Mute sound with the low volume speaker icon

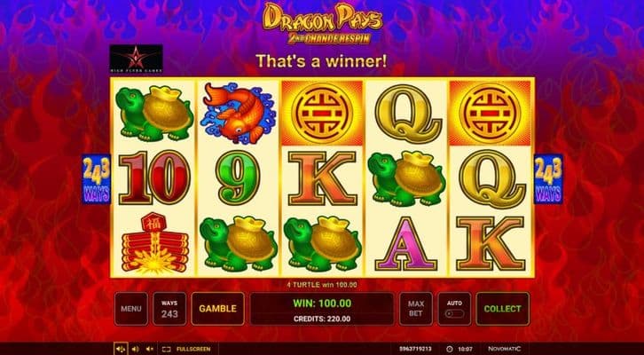click(150, 349)
